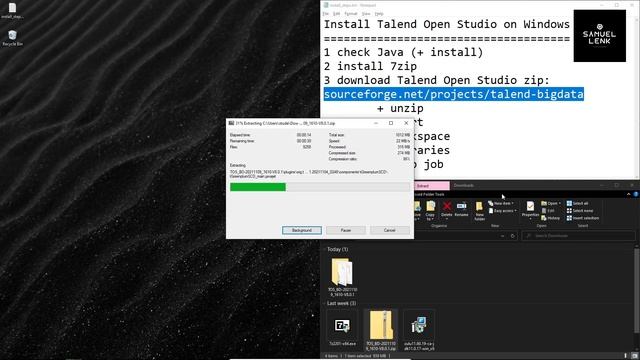This screenshot has height=360, width=640.
Task: Click Select none in Explorer ribbon
Action: 580,211
